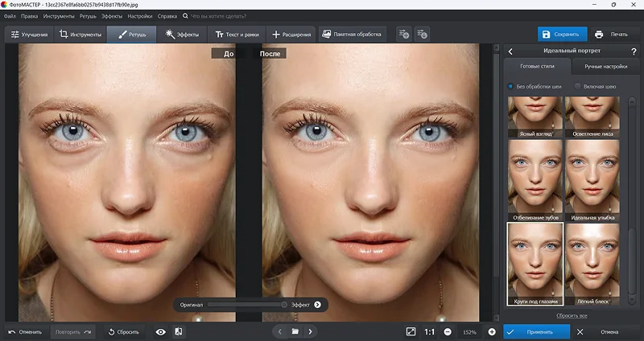Open help question mark icon

[x=634, y=51]
